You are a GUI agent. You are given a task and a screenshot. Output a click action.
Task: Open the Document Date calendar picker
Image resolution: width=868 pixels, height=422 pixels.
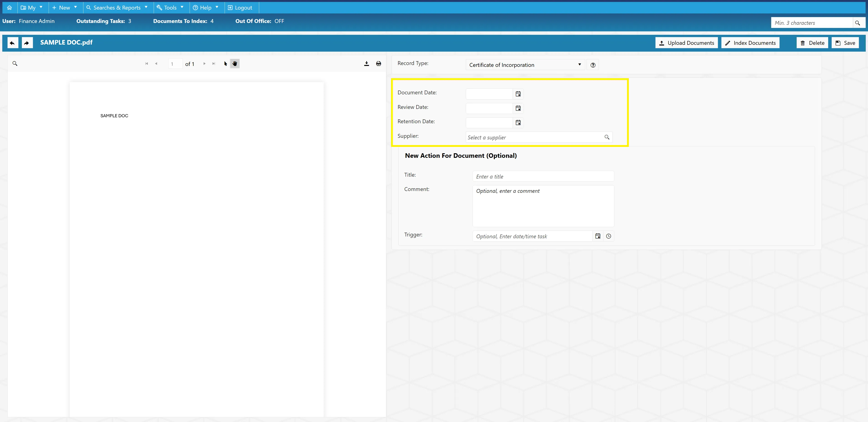coord(518,94)
